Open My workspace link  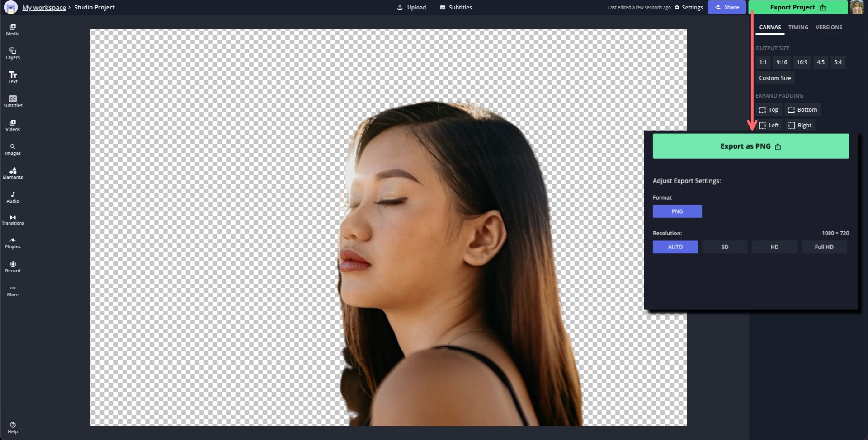click(x=44, y=8)
